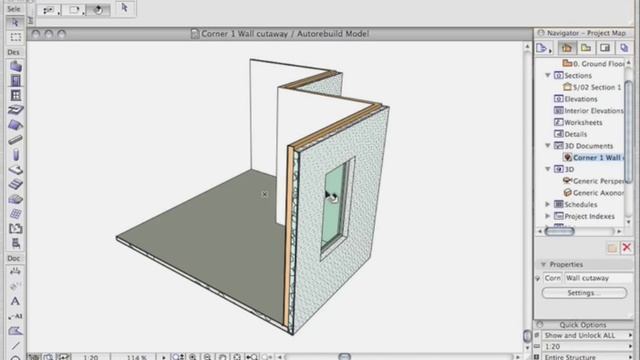Viewport: 640px width, 360px height.
Task: Click the Navigator horizontal scrollbar thumb
Action: click(x=560, y=231)
